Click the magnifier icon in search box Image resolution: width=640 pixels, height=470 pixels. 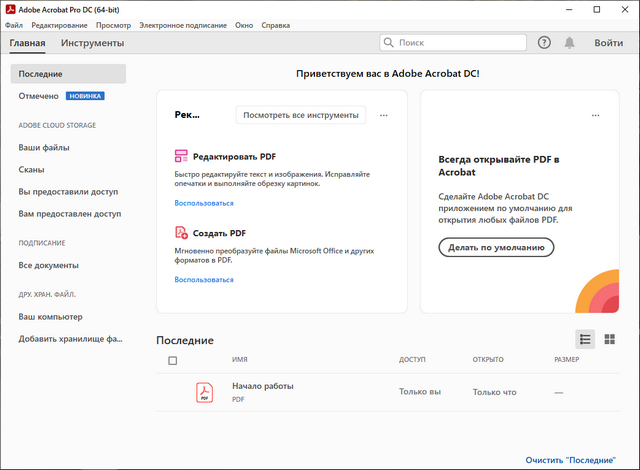(390, 43)
